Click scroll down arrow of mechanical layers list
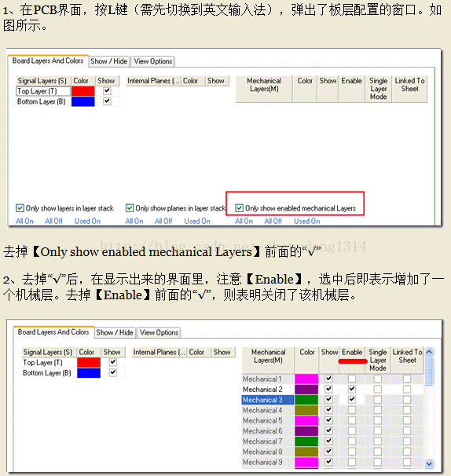The width and height of the screenshot is (451, 476). tap(429, 463)
